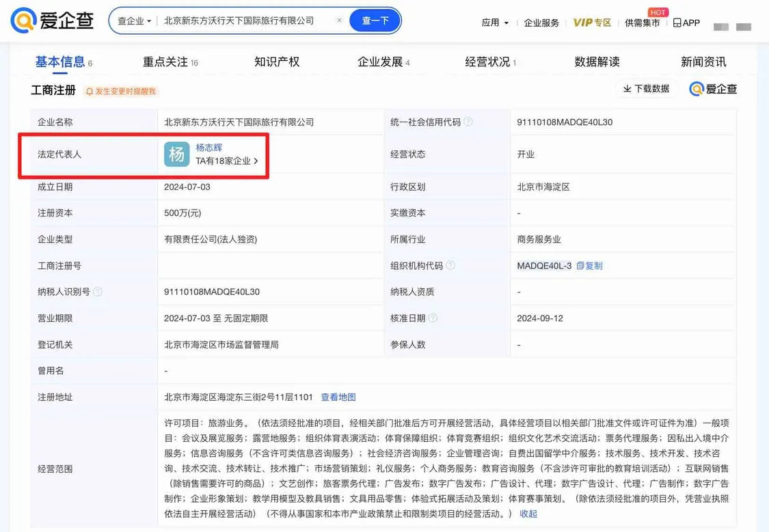Click help icon next to 核准日期
Viewport: 769px width, 532px height.
pos(433,318)
